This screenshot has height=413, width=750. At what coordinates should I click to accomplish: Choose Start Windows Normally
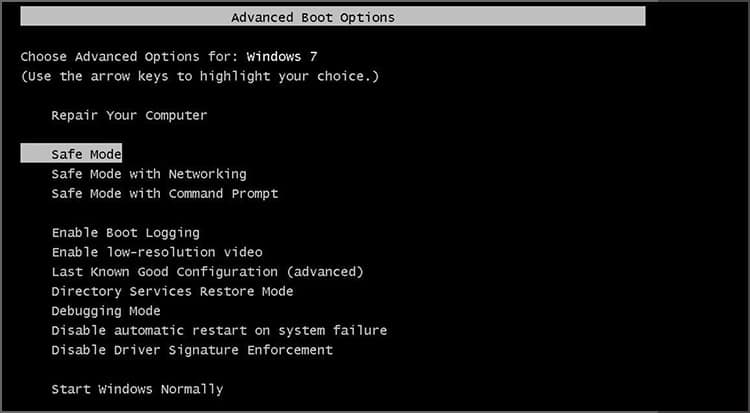click(x=137, y=389)
